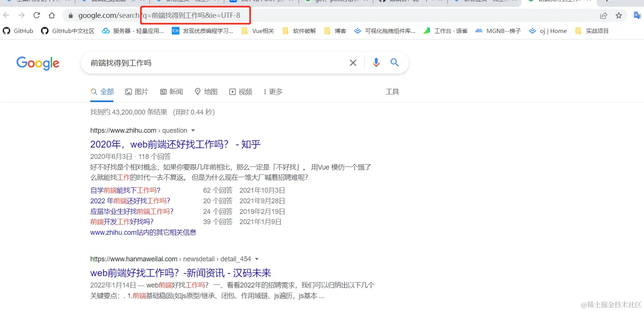Image resolution: width=644 pixels, height=311 pixels.
Task: Click the 39 个回答 cell
Action: [218, 222]
